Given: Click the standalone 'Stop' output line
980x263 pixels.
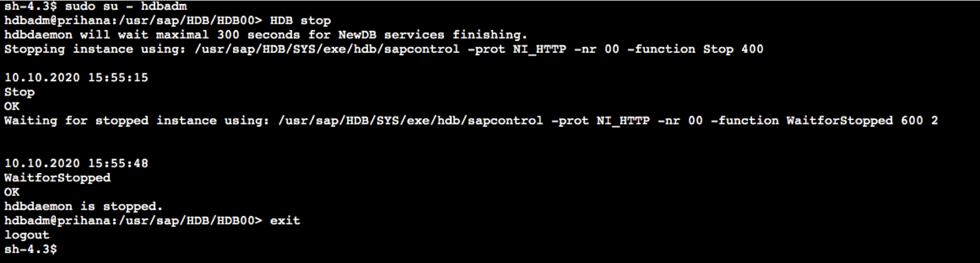Looking at the screenshot, I should coord(19,92).
